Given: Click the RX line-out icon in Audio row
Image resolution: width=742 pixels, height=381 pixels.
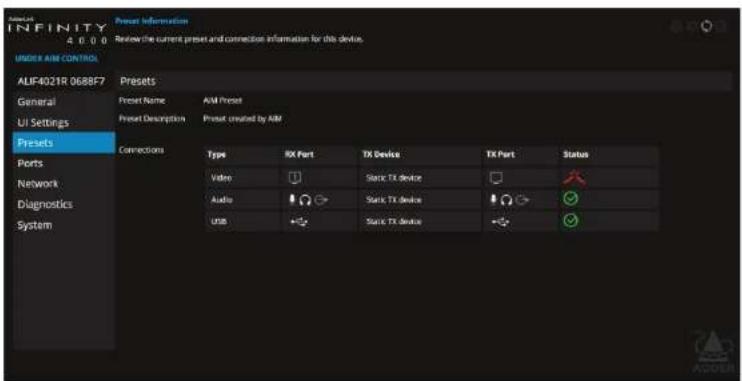Looking at the screenshot, I should click(x=322, y=200).
